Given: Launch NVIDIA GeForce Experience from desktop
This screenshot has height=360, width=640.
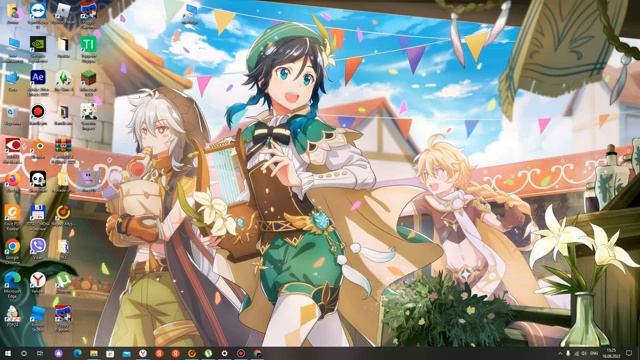Looking at the screenshot, I should pyautogui.click(x=38, y=44).
